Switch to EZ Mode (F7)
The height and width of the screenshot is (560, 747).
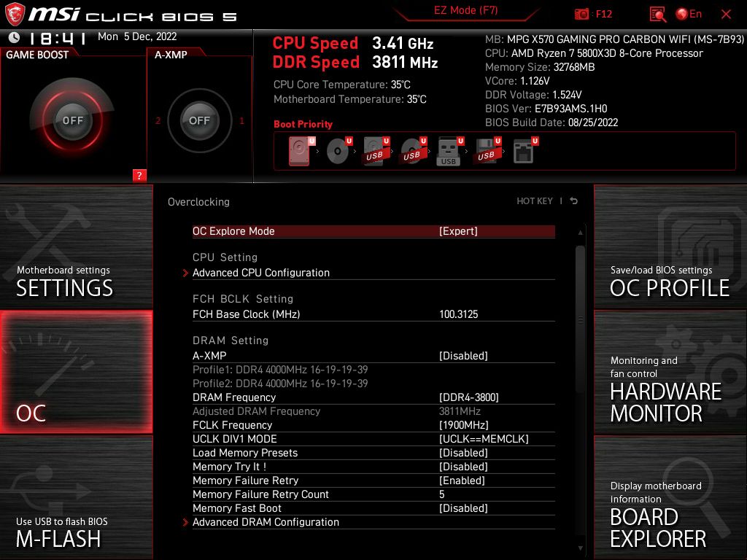(466, 10)
